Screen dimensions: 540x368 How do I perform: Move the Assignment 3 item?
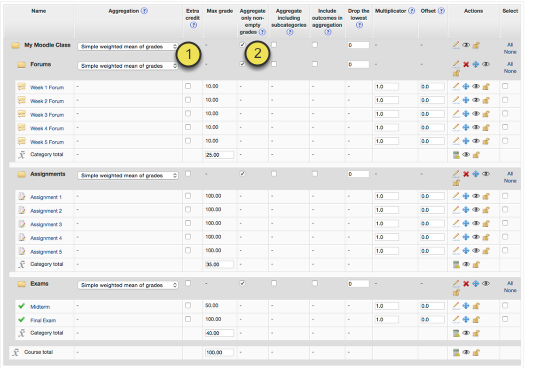tap(466, 223)
